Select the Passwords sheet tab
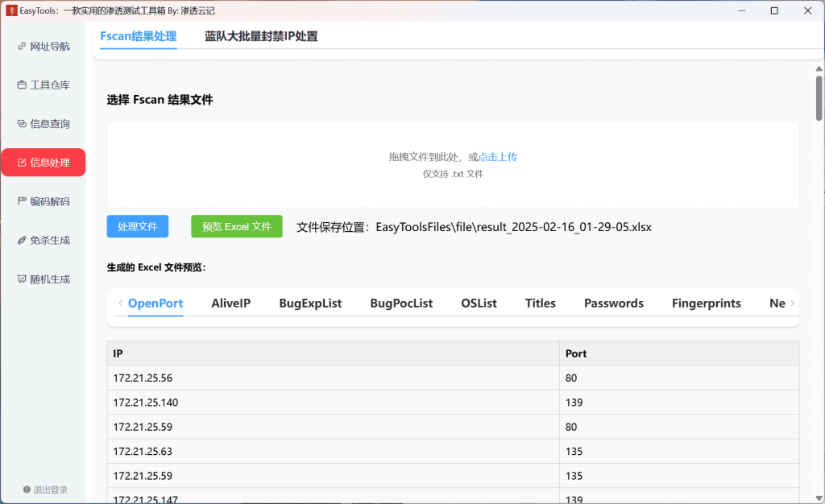 coord(613,304)
